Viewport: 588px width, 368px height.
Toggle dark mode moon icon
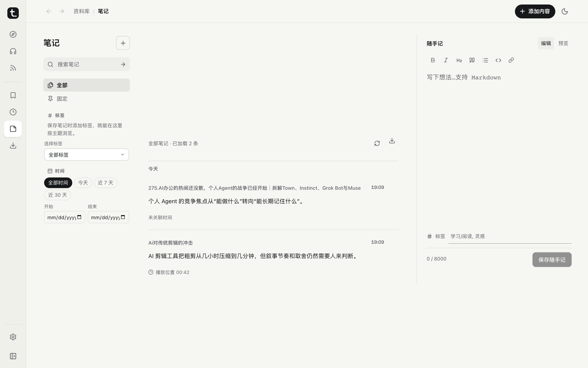(564, 11)
